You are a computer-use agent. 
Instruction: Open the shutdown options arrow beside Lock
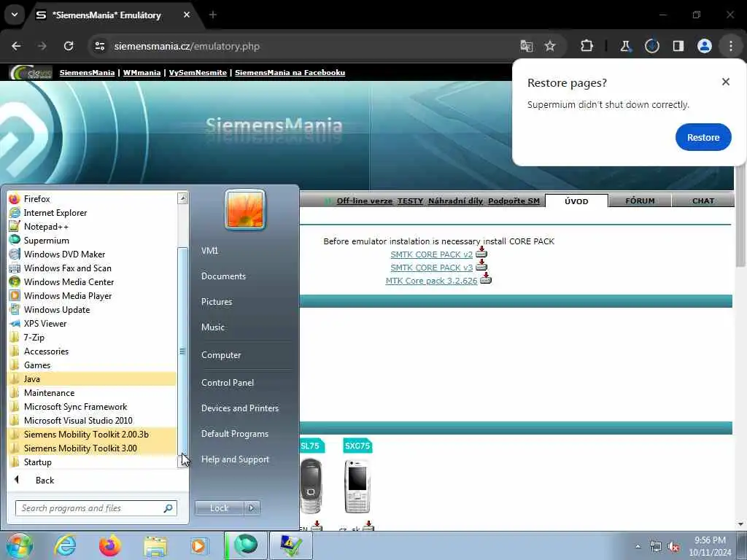pyautogui.click(x=252, y=508)
